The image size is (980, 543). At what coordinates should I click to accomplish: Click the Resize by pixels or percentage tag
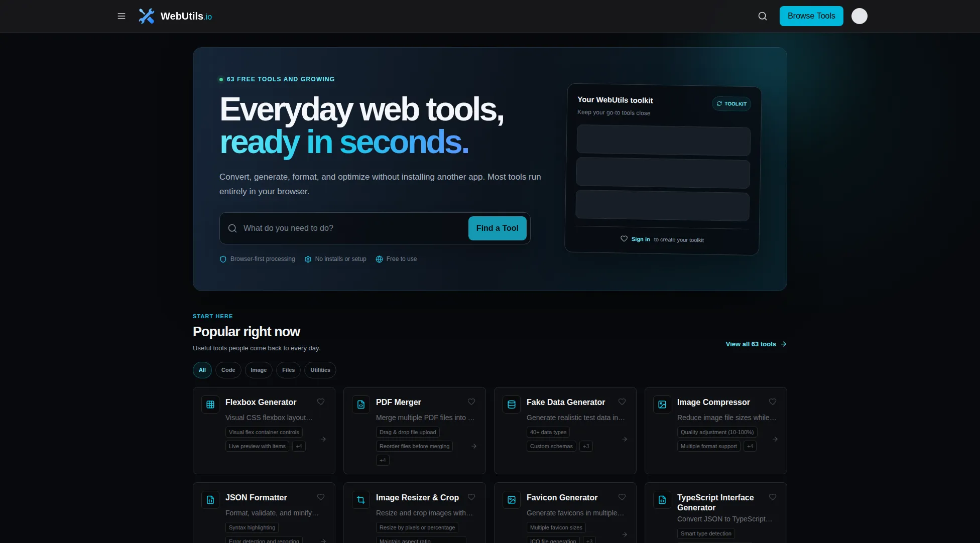point(417,527)
